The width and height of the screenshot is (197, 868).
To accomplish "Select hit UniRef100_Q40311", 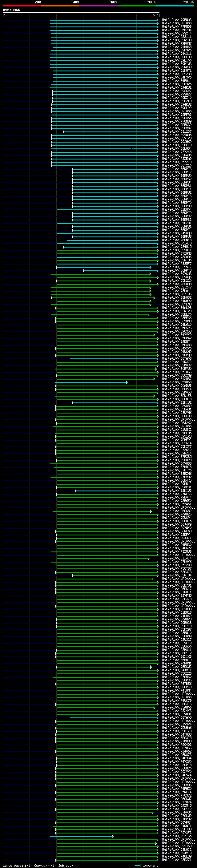I will coord(177,54).
